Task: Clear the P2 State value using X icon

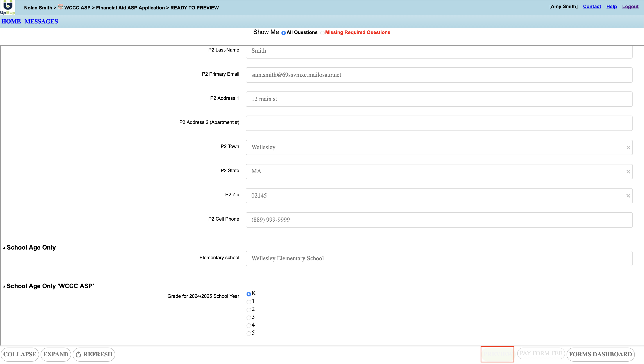Action: click(628, 171)
